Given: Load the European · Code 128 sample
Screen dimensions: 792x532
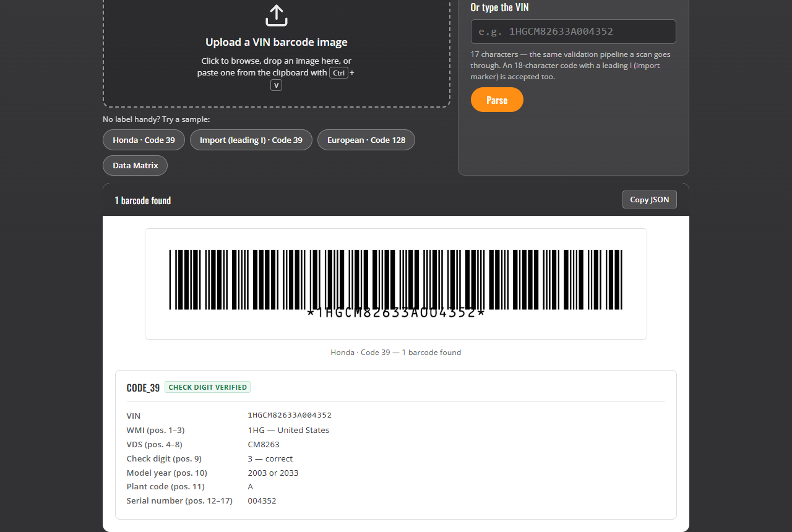Looking at the screenshot, I should [x=366, y=140].
